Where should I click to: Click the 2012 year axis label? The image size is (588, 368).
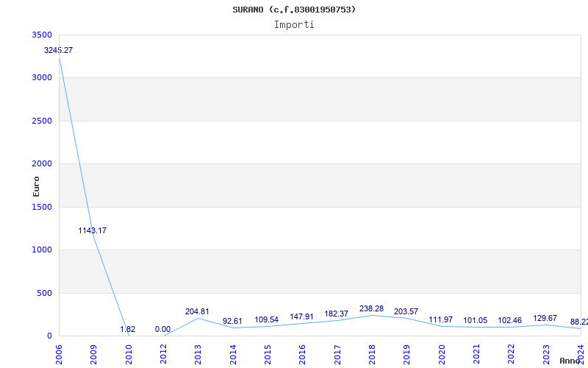pyautogui.click(x=163, y=355)
